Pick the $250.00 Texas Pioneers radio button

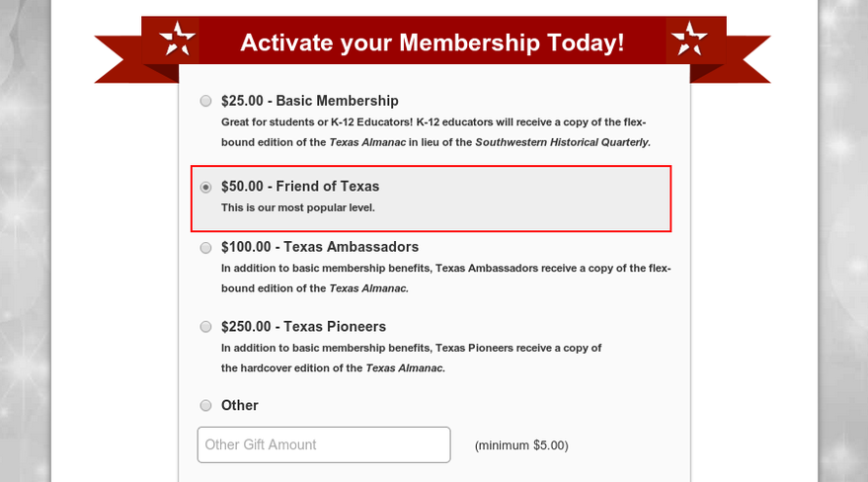(205, 327)
